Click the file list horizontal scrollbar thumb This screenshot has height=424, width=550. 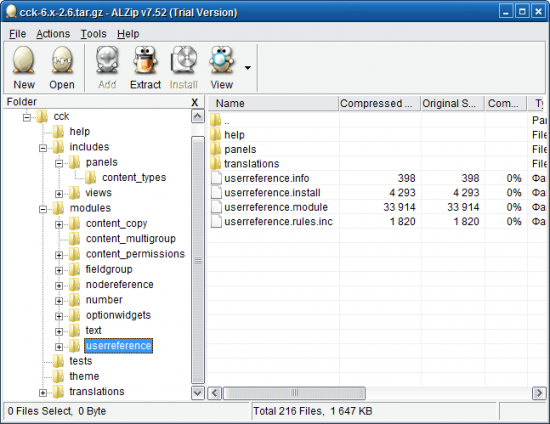(294, 393)
